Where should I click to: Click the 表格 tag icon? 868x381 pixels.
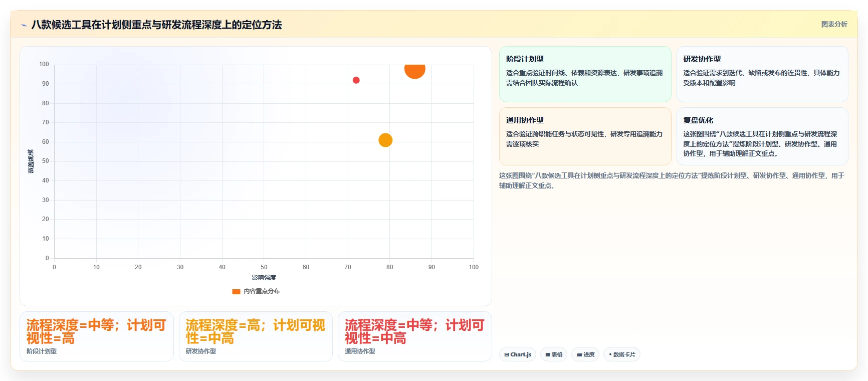548,354
